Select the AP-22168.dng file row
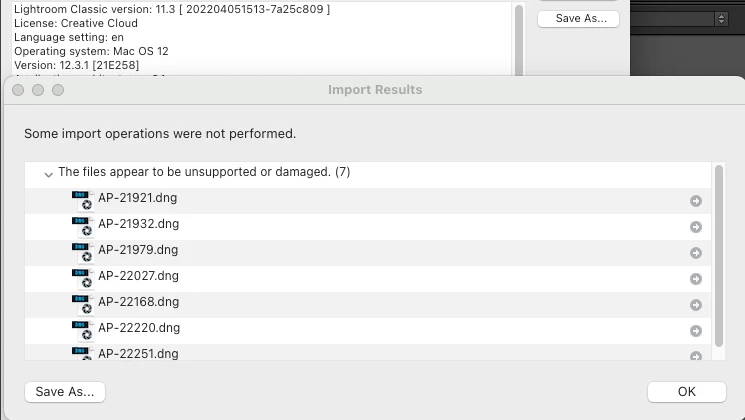745x420 pixels. (368, 305)
